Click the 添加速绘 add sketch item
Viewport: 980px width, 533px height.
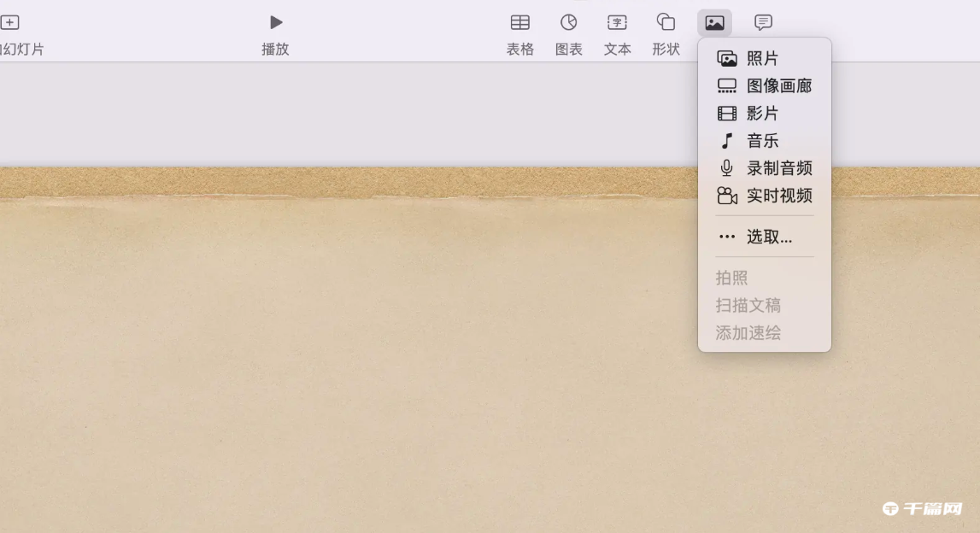click(748, 332)
